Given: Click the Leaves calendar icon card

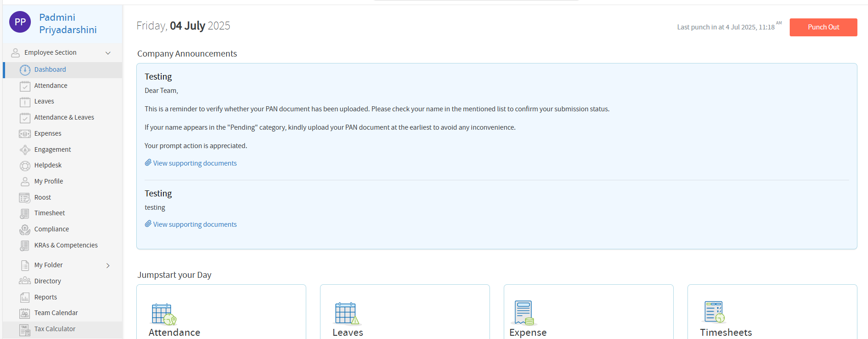Looking at the screenshot, I should coord(347,314).
